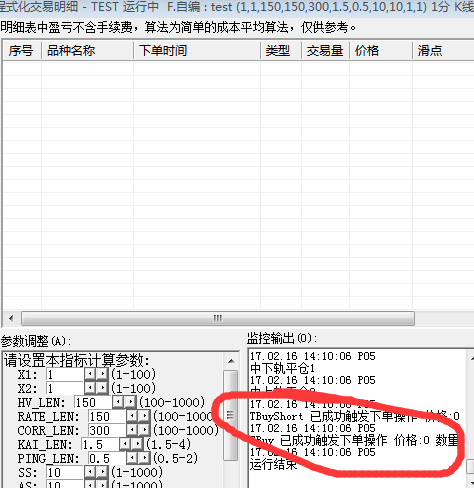Click the (1.5-4) range text for KAI_LEN

168,444
